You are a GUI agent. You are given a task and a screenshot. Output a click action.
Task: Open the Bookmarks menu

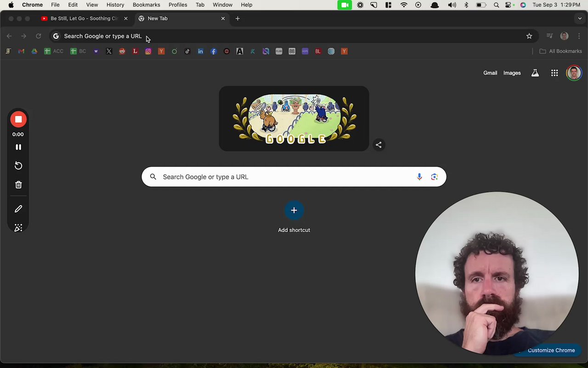(x=146, y=5)
